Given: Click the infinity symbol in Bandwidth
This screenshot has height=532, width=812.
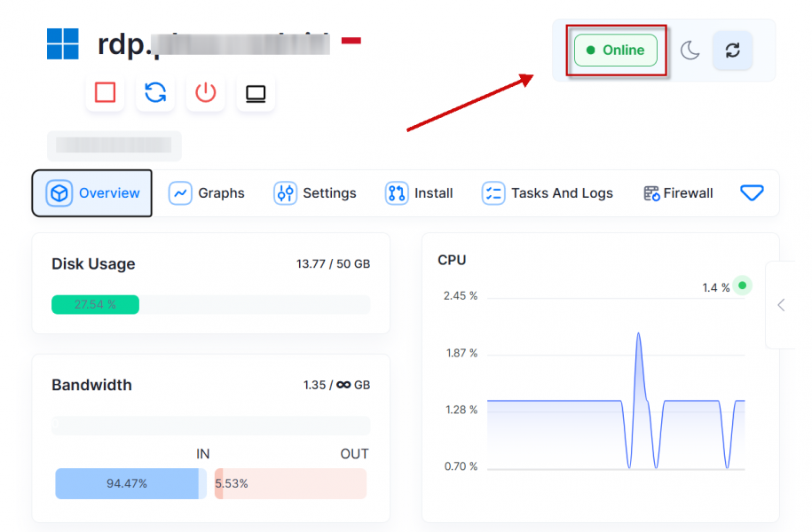Looking at the screenshot, I should pyautogui.click(x=343, y=385).
